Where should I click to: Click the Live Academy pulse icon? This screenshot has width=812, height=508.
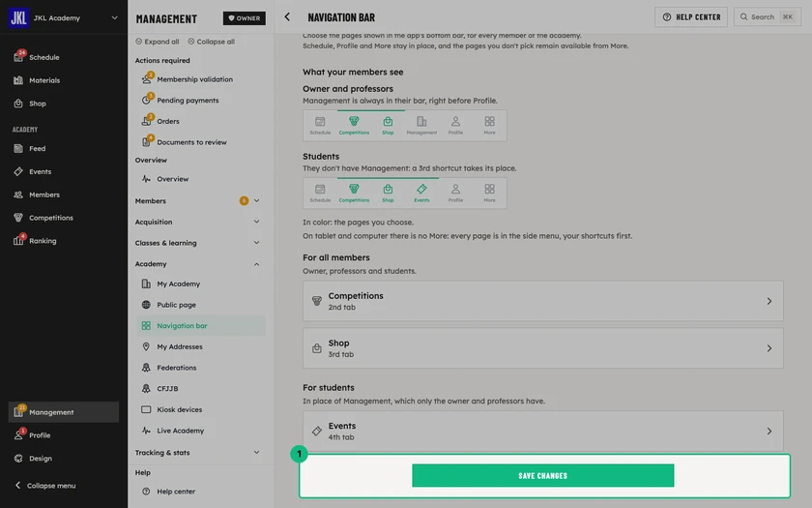click(x=146, y=431)
